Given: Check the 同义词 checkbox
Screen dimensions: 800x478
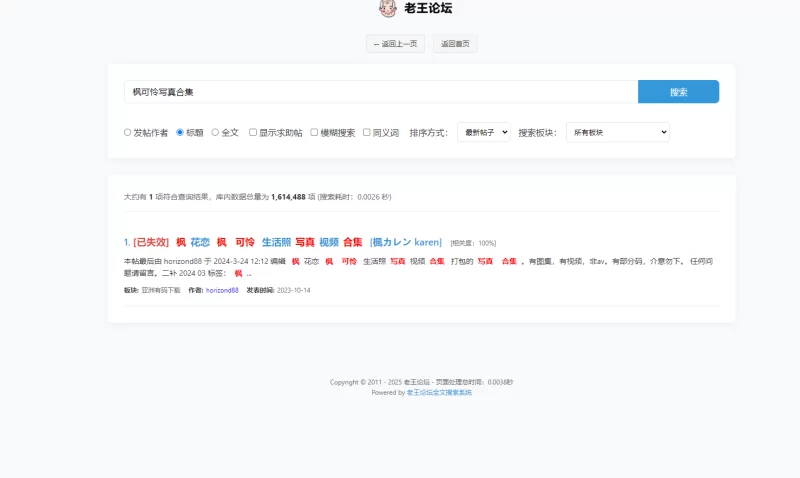Looking at the screenshot, I should pos(366,132).
